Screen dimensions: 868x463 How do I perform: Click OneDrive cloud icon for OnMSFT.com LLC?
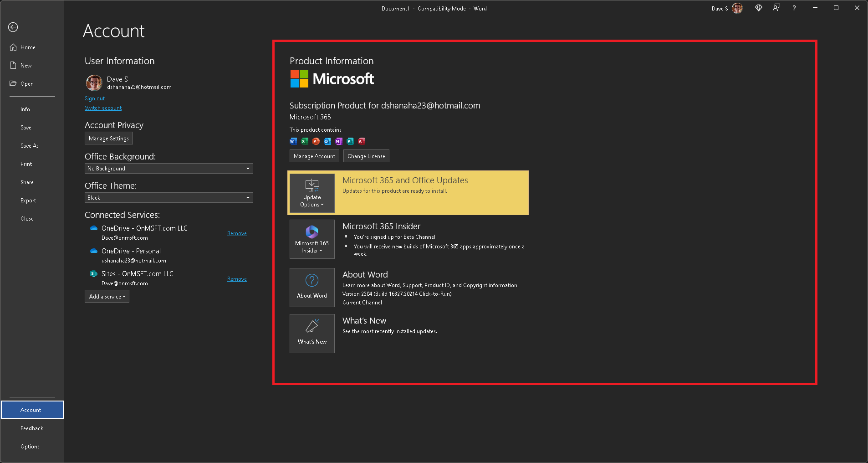(94, 228)
